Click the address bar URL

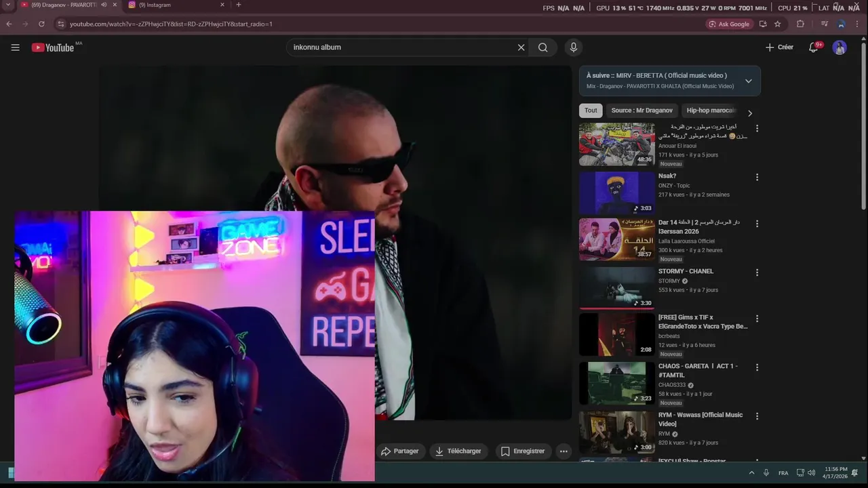coord(171,24)
